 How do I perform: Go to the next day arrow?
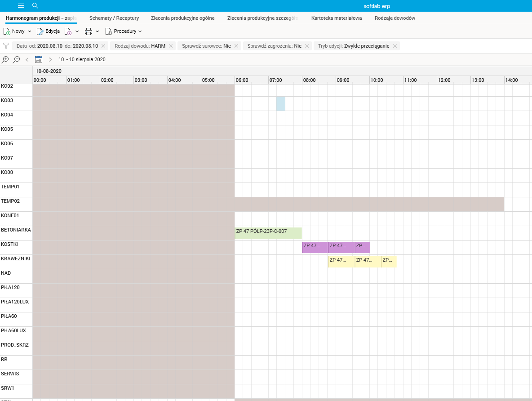click(50, 59)
